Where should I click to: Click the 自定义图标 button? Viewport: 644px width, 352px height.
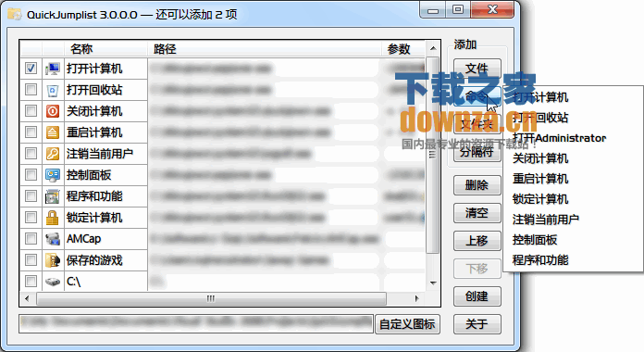coord(407,324)
